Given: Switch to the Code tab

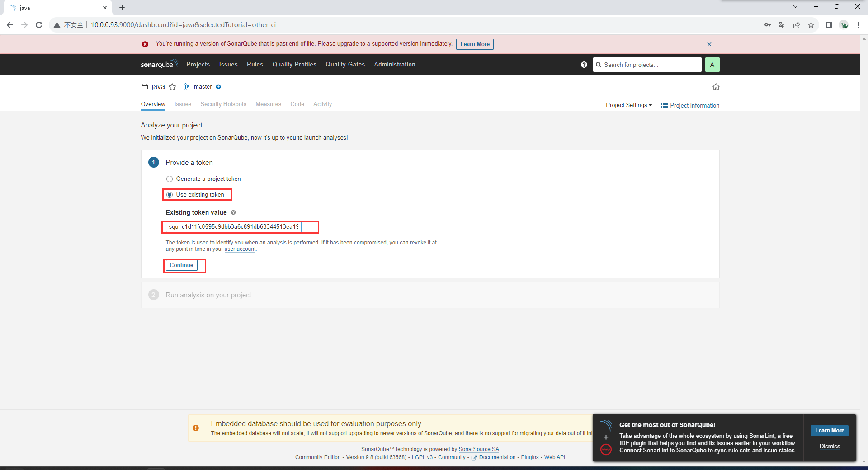Looking at the screenshot, I should tap(297, 104).
